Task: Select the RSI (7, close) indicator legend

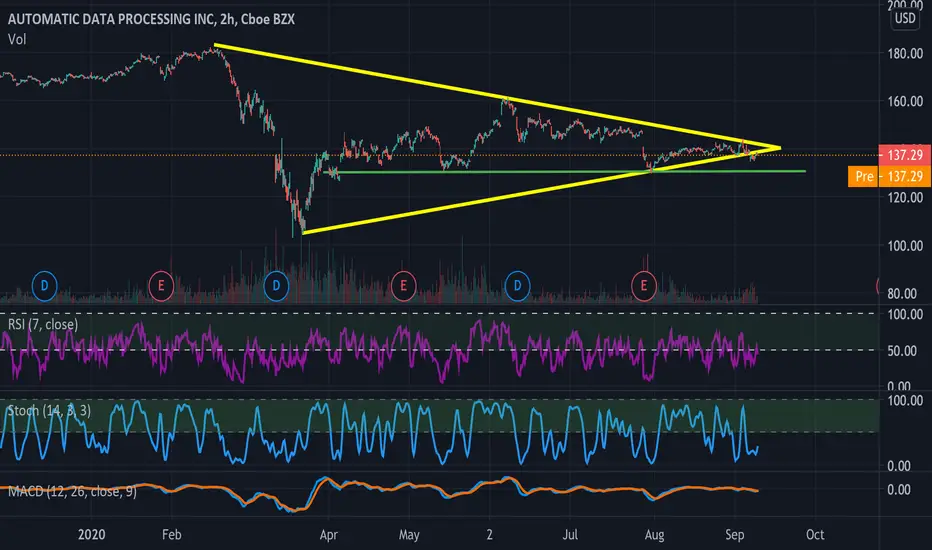Action: (x=43, y=324)
